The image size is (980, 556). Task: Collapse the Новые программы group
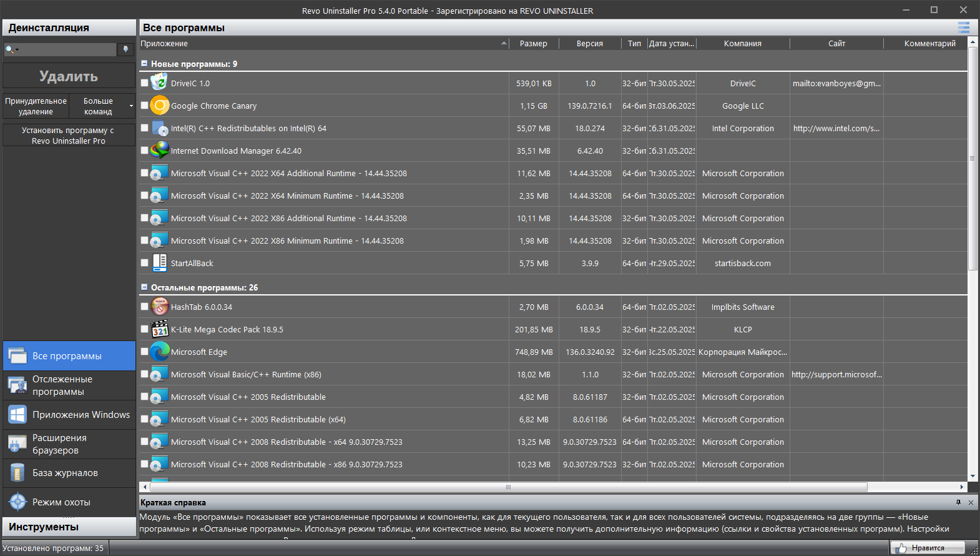tap(144, 63)
